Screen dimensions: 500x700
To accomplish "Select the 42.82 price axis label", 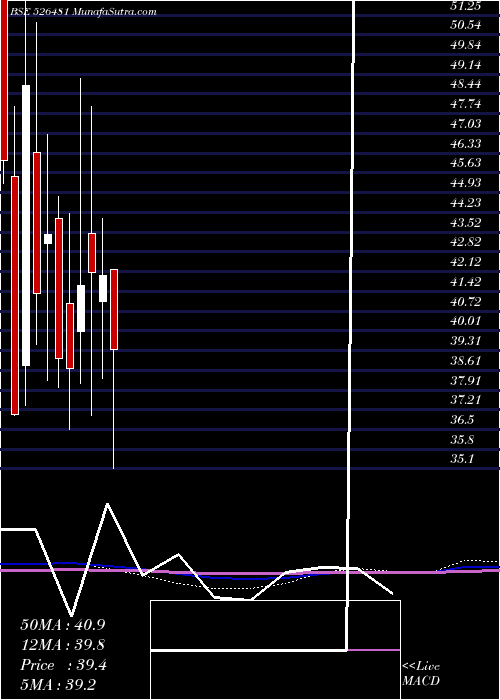I will (x=466, y=242).
